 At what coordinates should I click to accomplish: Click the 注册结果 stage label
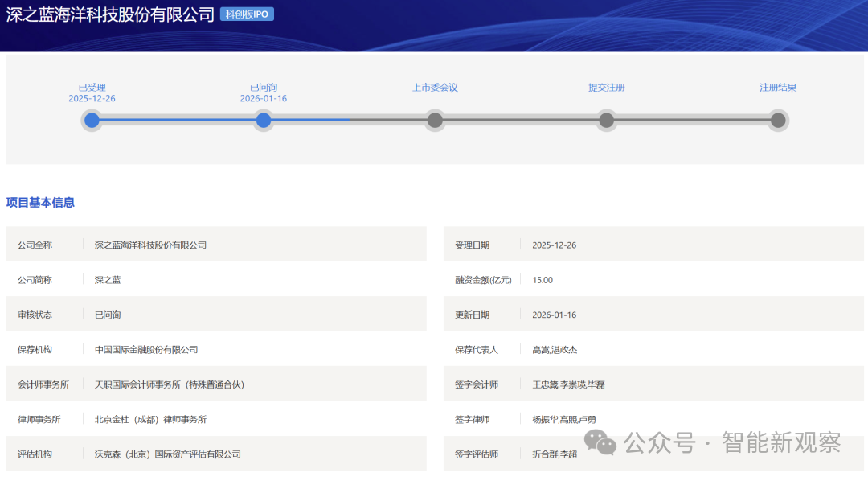[x=778, y=88]
